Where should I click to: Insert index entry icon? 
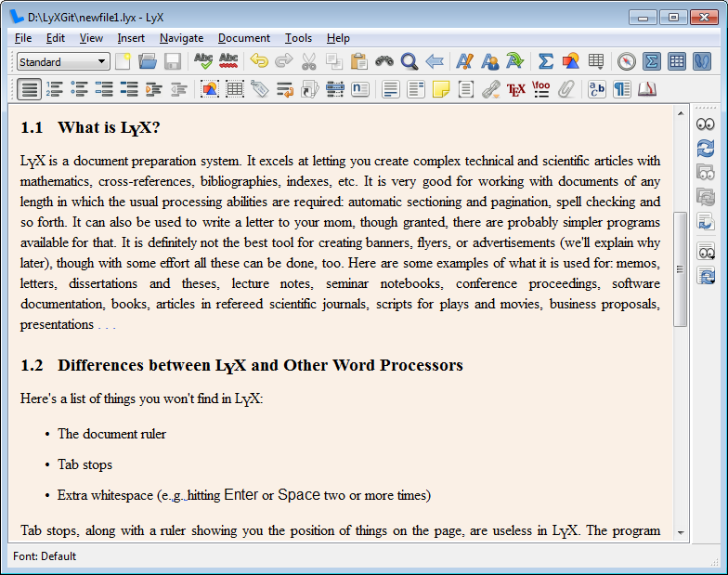click(334, 89)
